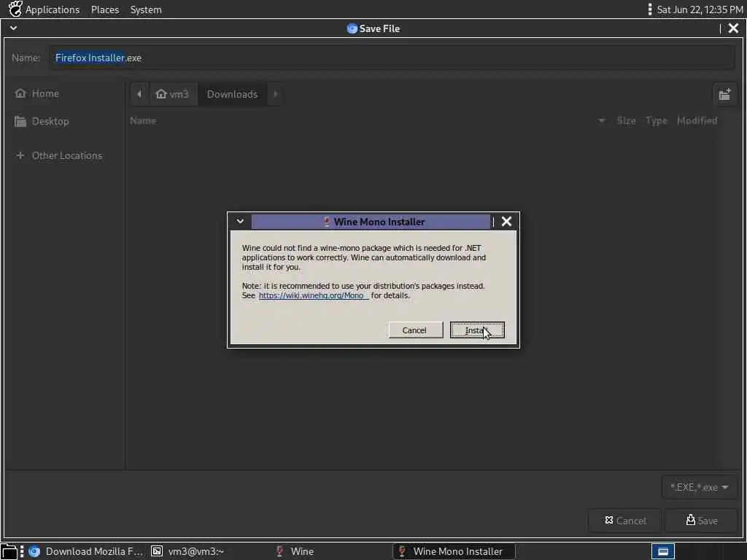This screenshot has height=560, width=747.
Task: Cancel the Wine Mono Installer dialog
Action: [415, 330]
